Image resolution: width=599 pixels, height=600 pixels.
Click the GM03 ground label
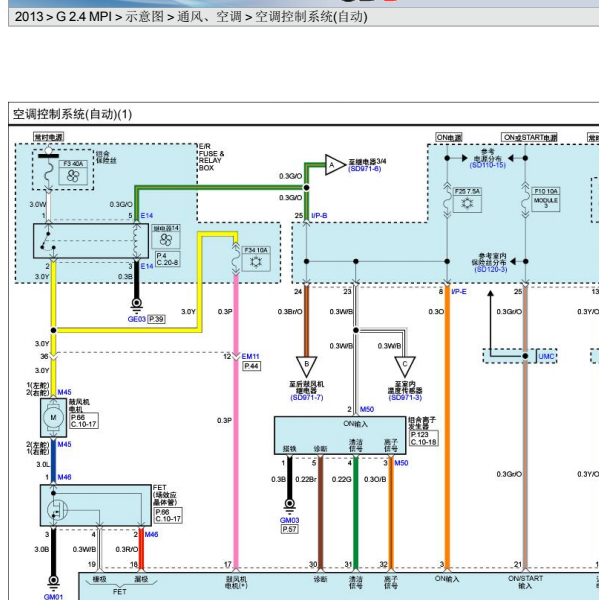point(289,520)
